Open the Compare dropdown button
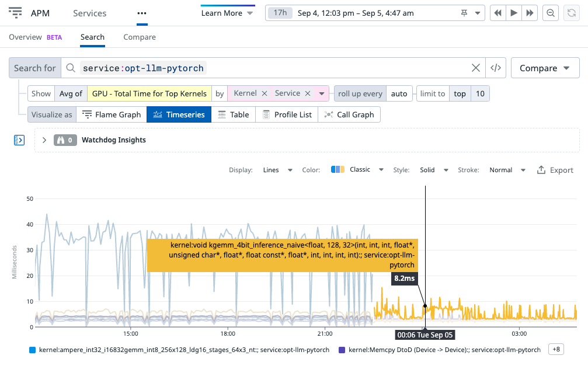The height and width of the screenshot is (369, 588). coord(545,68)
